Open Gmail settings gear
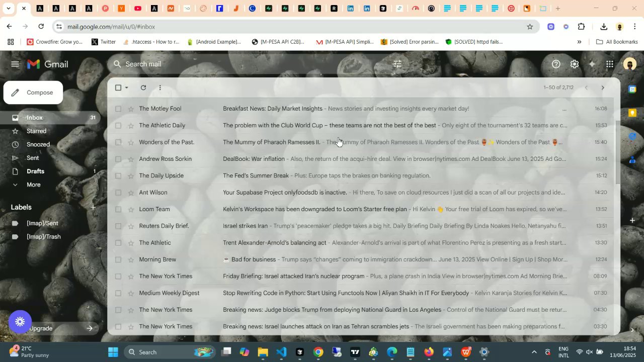 575,64
